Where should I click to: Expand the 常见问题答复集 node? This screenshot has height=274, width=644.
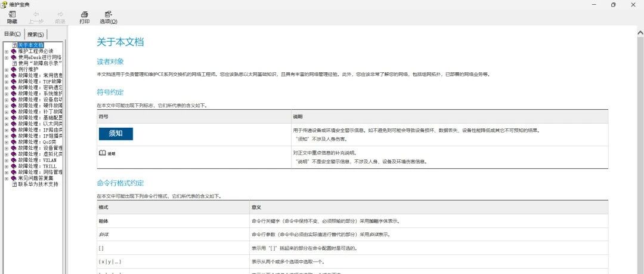(x=7, y=178)
